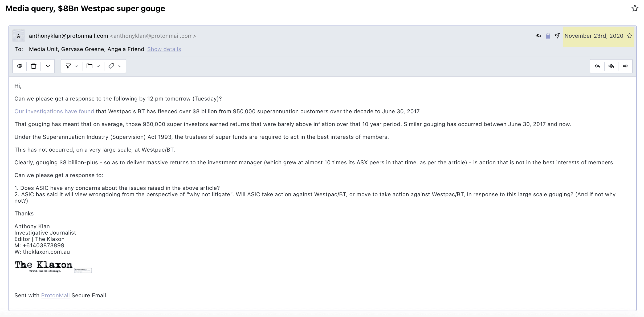Star the conversation at top right

click(635, 8)
